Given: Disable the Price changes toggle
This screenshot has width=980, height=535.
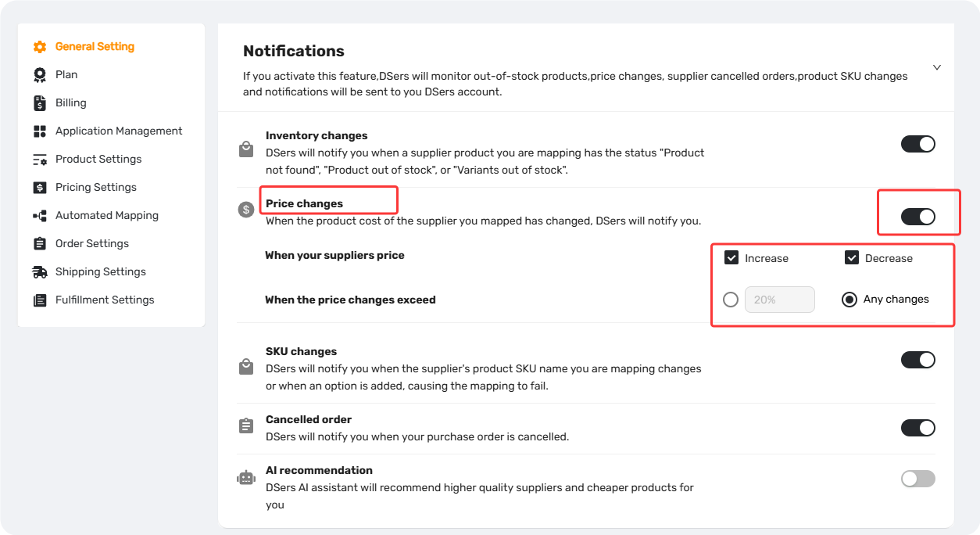Looking at the screenshot, I should pos(918,217).
